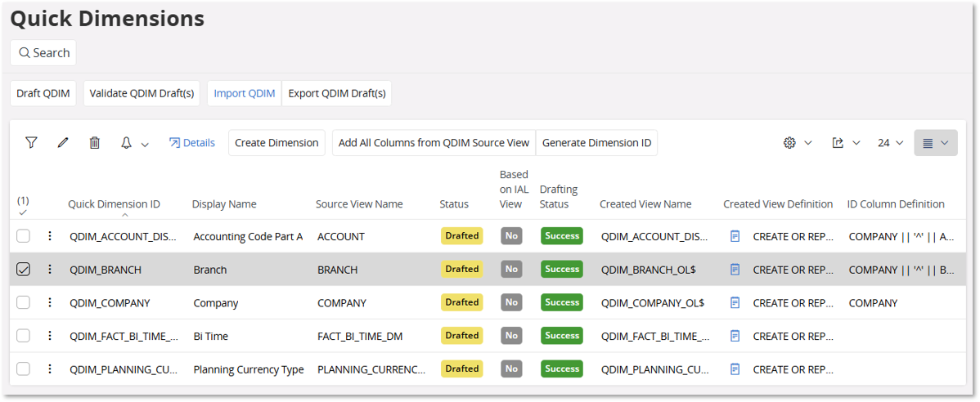The image size is (980, 402).
Task: Open the 24 page size dropdown
Action: 891,143
